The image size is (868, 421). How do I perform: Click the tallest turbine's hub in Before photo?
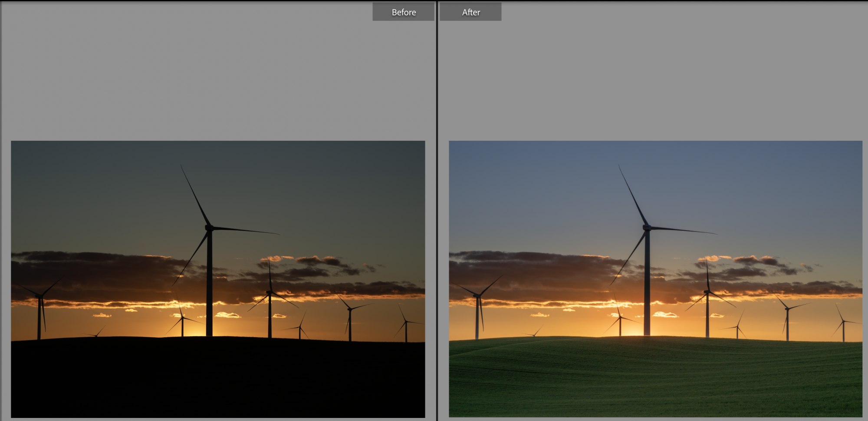point(209,228)
